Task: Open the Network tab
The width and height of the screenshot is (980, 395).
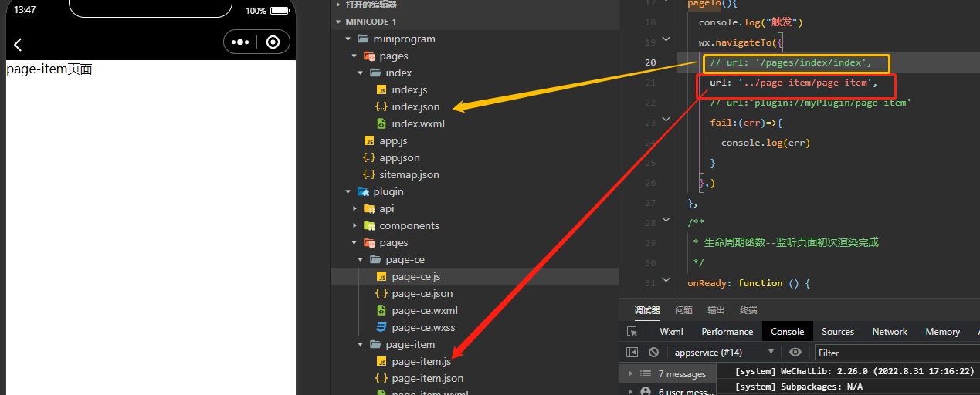Action: click(890, 332)
